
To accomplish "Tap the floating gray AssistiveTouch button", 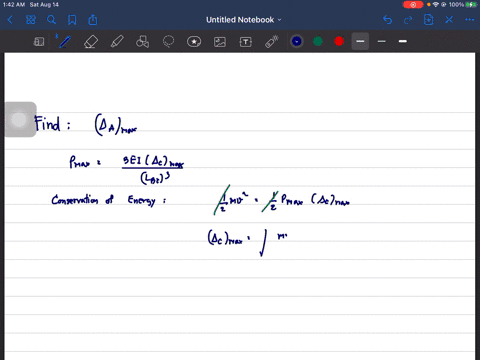I will tap(19, 119).
